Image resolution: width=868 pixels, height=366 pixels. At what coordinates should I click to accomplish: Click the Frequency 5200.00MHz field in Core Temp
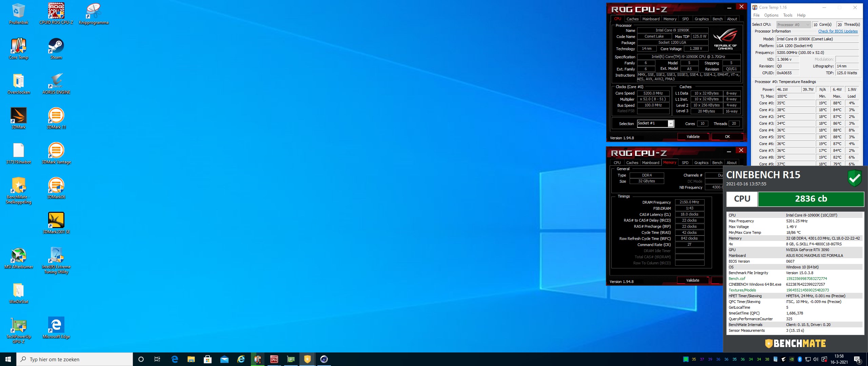[x=817, y=53]
